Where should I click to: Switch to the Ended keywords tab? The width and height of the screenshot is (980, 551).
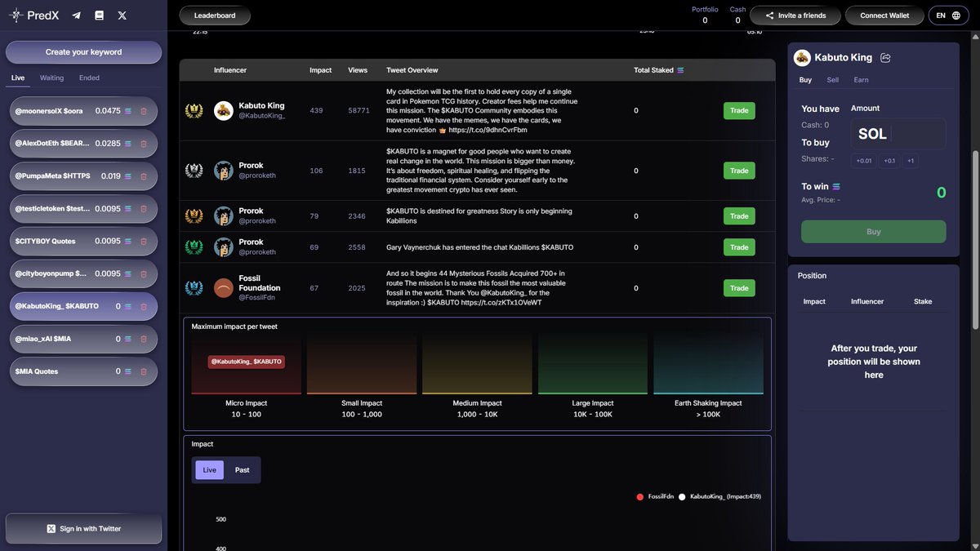click(x=89, y=78)
